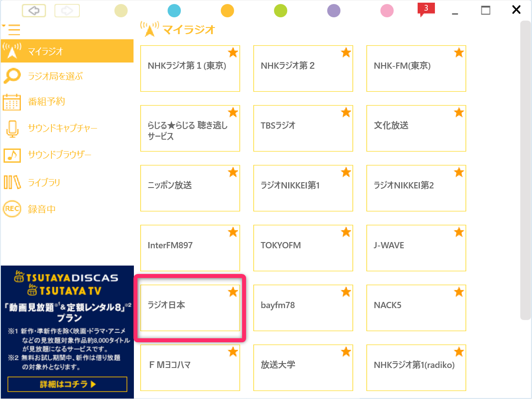Select the マイラジオ sidebar tab
This screenshot has height=399, width=532.
tap(66, 51)
